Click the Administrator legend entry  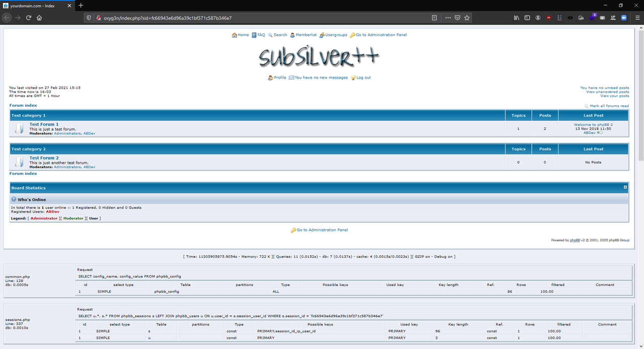click(x=44, y=219)
